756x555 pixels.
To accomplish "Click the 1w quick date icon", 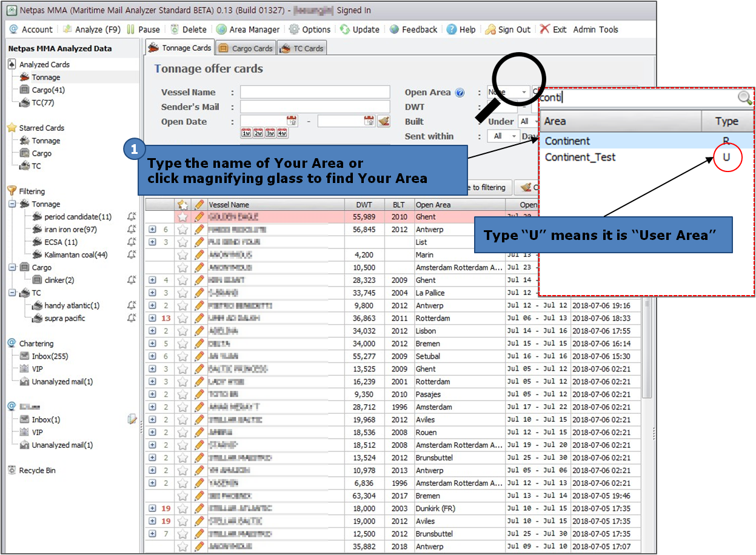I will (246, 133).
